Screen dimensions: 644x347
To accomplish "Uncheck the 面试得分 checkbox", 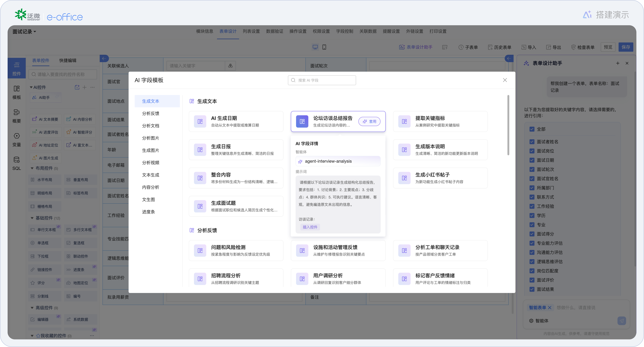I will (x=532, y=234).
